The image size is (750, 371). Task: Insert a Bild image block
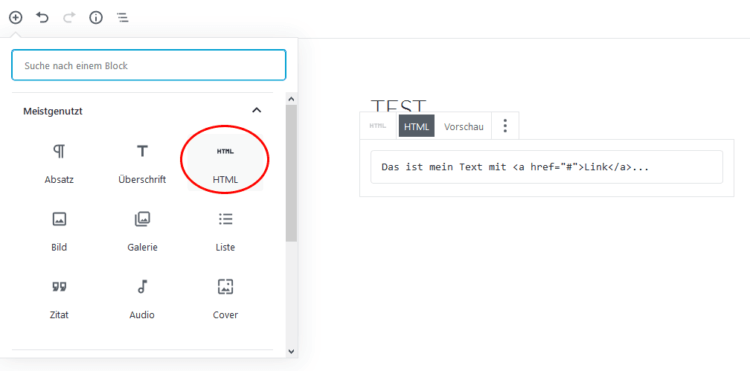[x=59, y=231]
